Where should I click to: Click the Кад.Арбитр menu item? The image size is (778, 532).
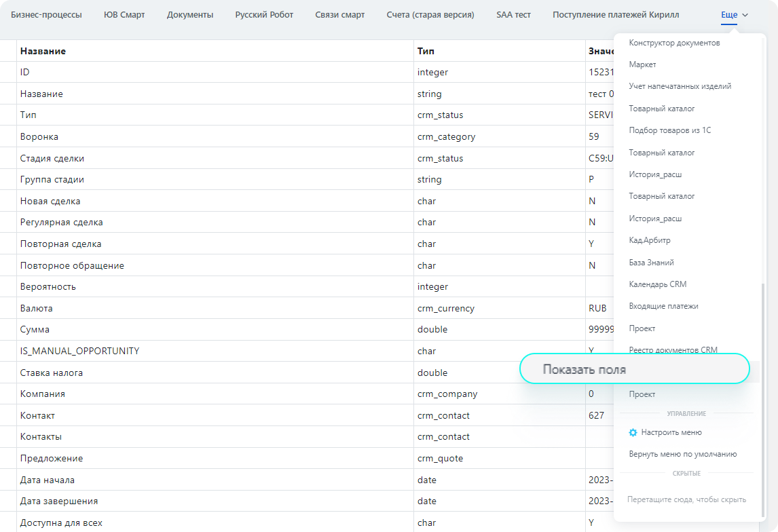tap(649, 240)
